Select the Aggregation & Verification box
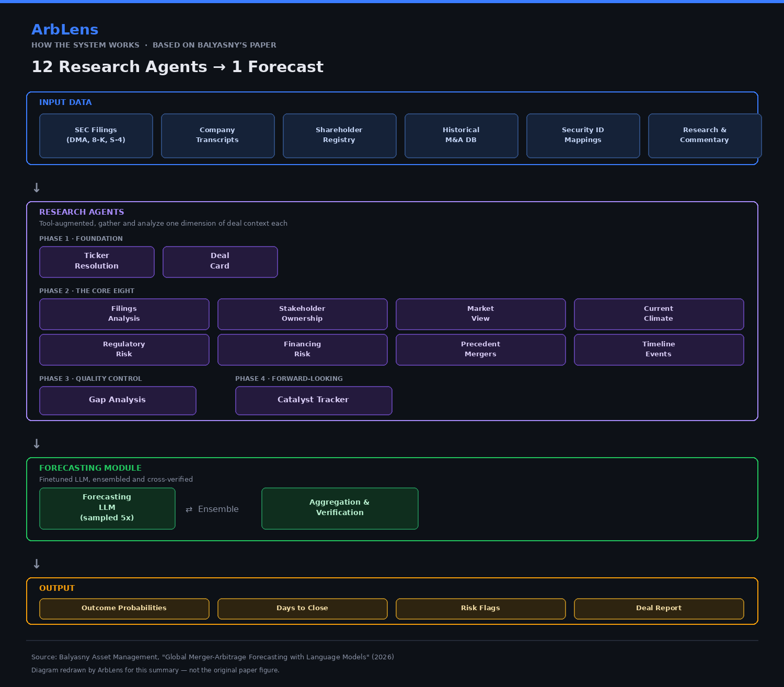Viewport: 784px width, 687px height. tap(340, 508)
